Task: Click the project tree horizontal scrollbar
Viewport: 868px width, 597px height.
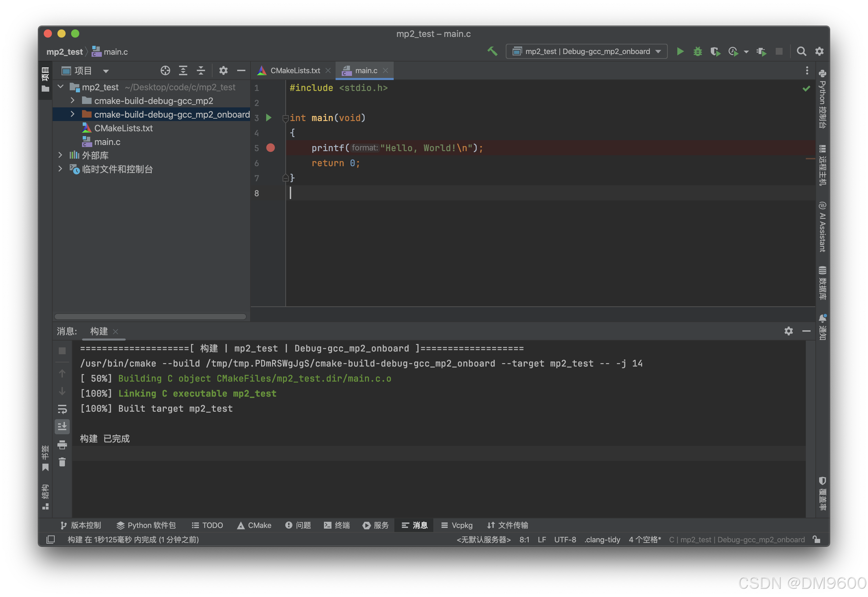Action: pos(150,317)
